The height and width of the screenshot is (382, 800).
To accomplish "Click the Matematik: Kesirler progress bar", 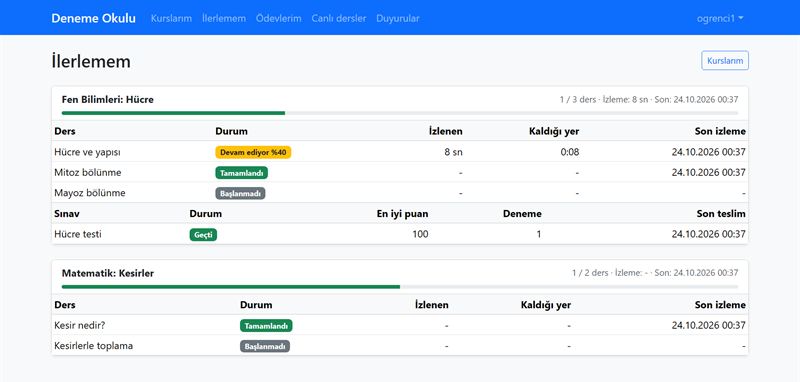I will coord(399,287).
